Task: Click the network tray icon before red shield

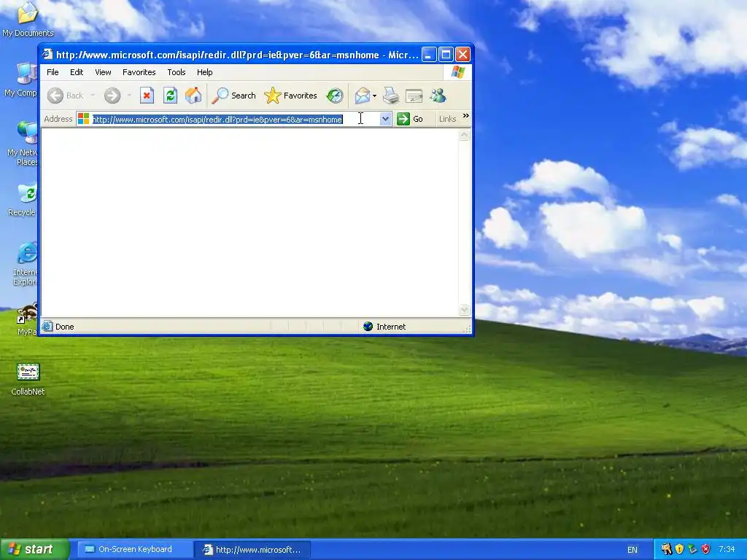Action: click(692, 549)
